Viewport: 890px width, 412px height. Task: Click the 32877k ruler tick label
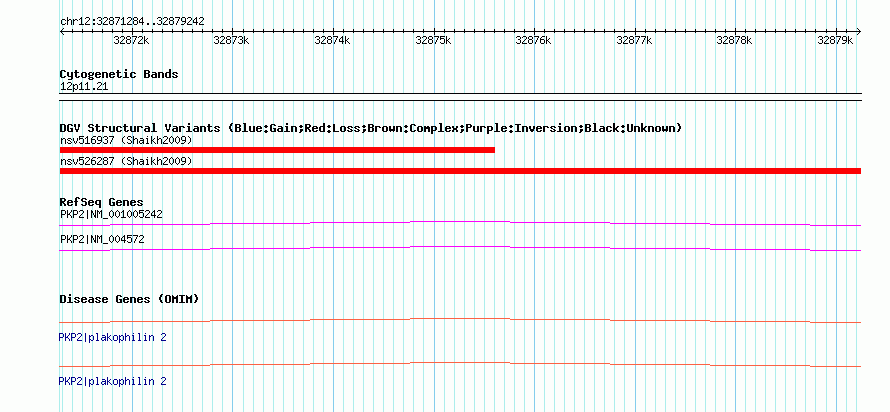coord(634,40)
